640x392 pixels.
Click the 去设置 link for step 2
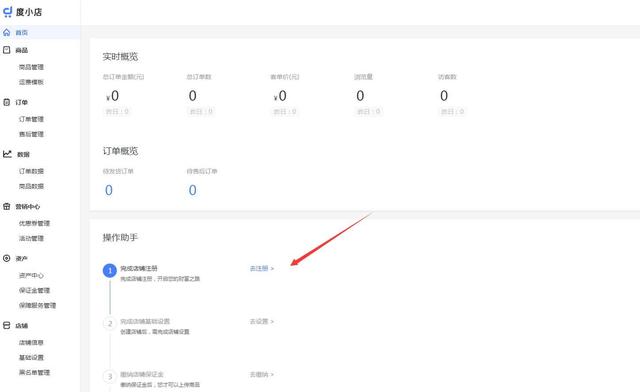(x=262, y=321)
